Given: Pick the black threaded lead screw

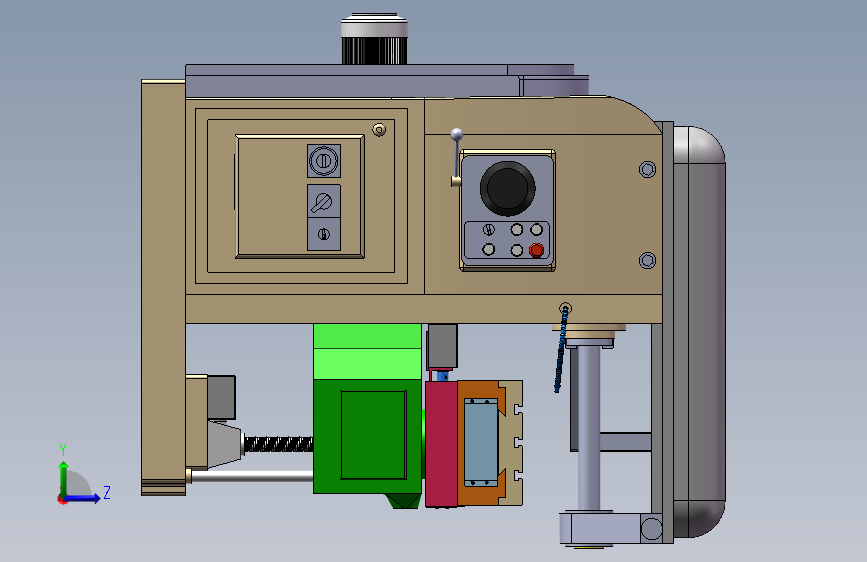Looking at the screenshot, I should [x=279, y=444].
